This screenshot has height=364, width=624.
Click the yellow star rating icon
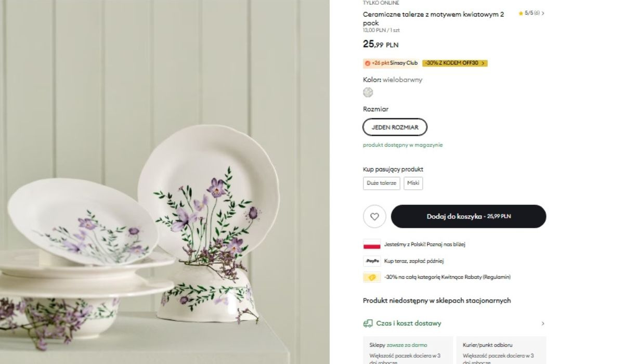coord(521,14)
